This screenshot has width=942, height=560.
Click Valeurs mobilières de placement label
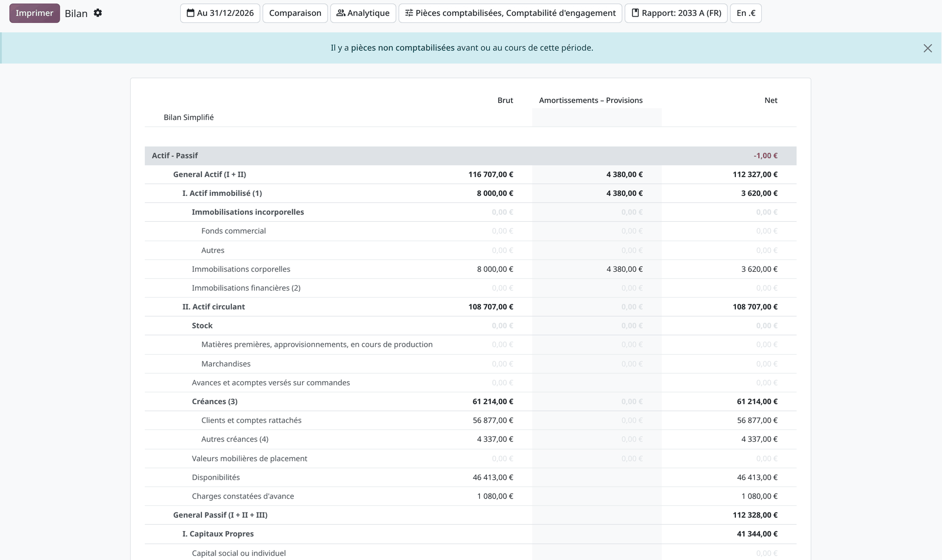pyautogui.click(x=250, y=459)
